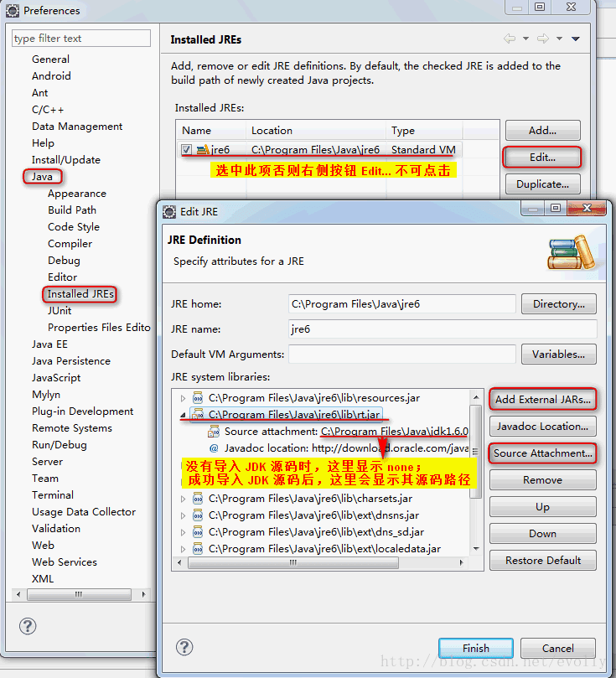Click the JRE name field
Viewport: 616px width, 678px height.
tap(443, 329)
